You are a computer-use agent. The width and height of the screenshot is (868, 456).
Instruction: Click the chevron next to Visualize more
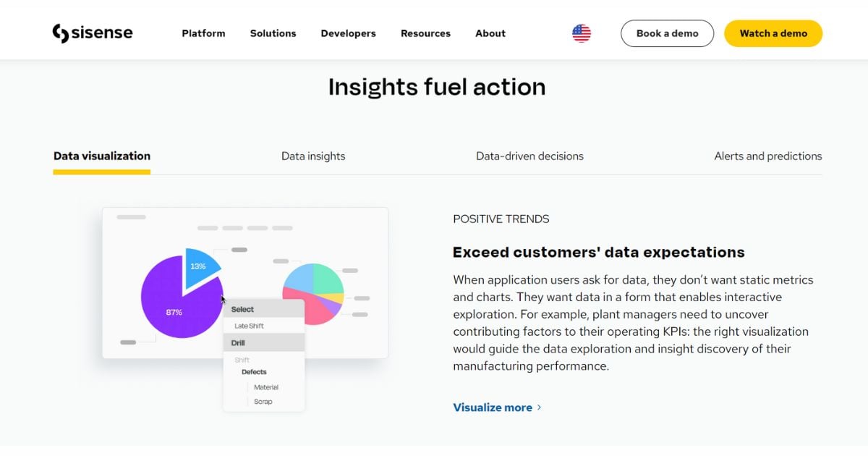coord(539,408)
